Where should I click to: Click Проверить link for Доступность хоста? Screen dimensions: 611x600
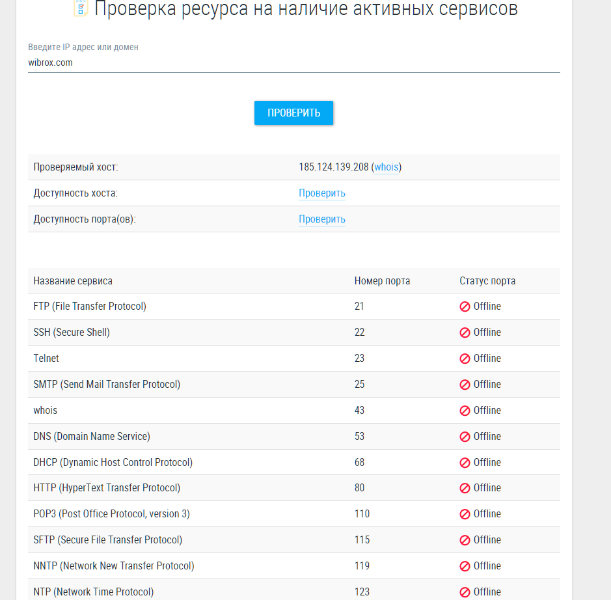pos(322,193)
